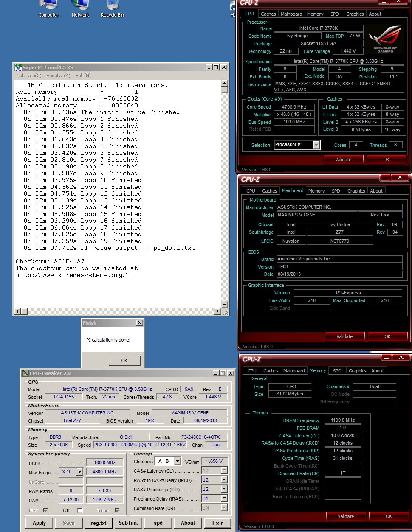The width and height of the screenshot is (412, 532).
Task: Click OK in the Finish dialog
Action: coord(124,361)
